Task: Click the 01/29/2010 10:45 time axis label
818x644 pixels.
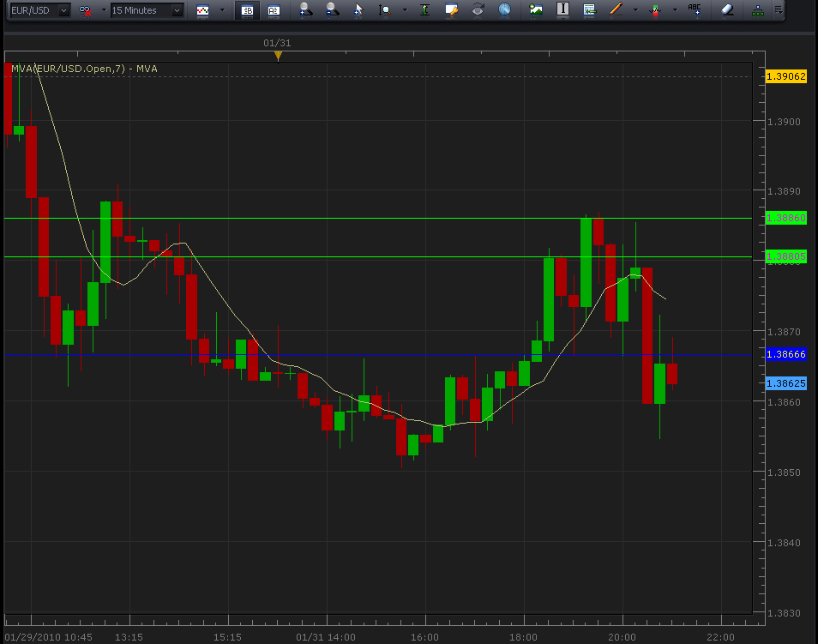Action: tap(49, 637)
